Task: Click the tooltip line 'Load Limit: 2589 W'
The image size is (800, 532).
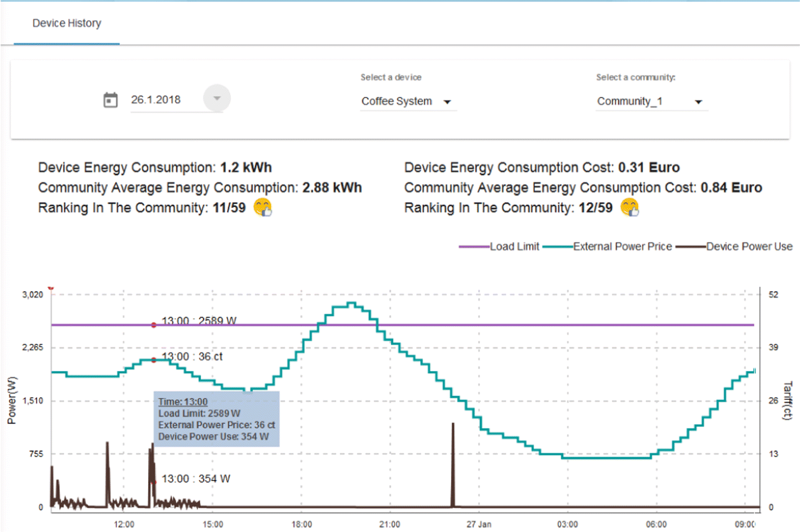Action: 199,414
